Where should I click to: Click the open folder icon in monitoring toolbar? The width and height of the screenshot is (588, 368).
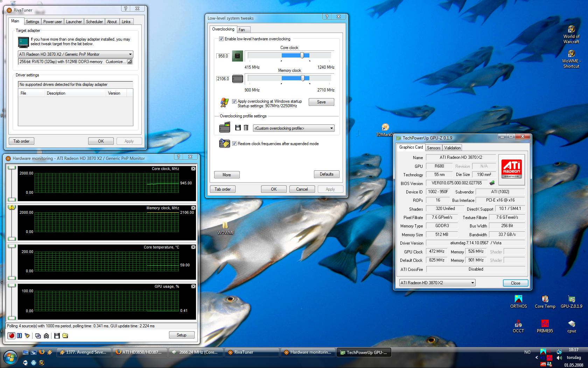click(x=65, y=335)
